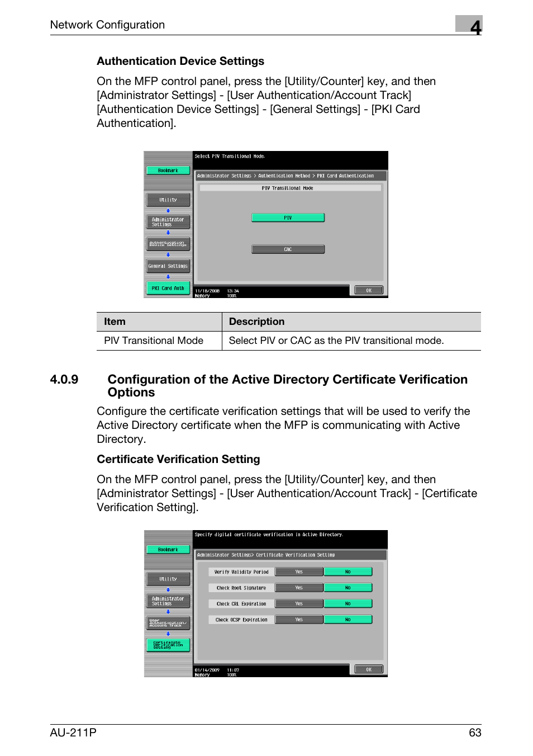533x756 pixels.
Task: Open Administrator Settings in the Certificate Verification sidebar
Action: coord(168,601)
